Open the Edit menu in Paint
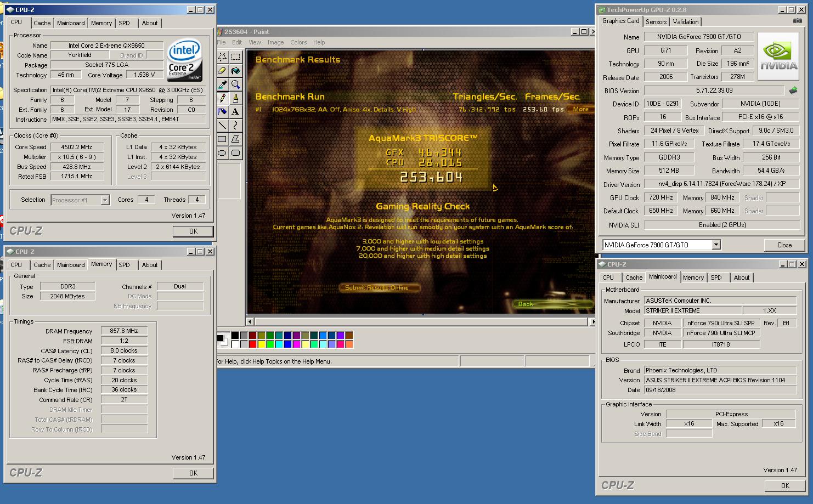813x504 pixels. [x=237, y=42]
